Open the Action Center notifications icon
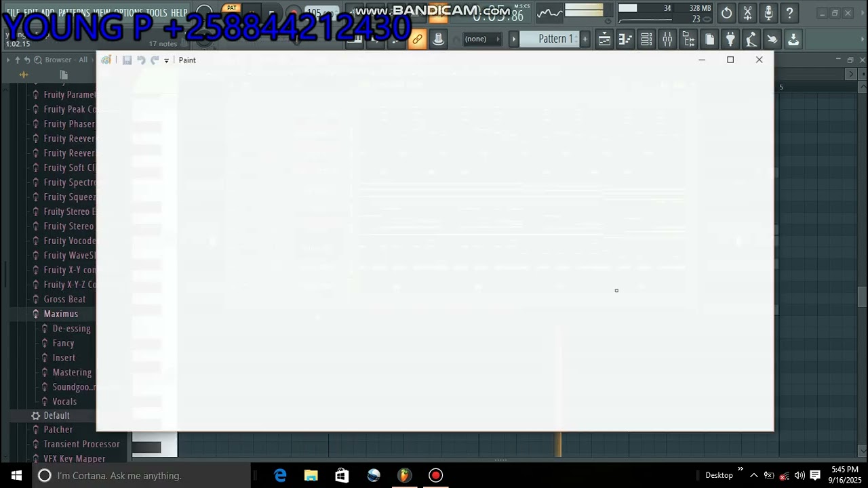This screenshot has height=488, width=868. 815,476
